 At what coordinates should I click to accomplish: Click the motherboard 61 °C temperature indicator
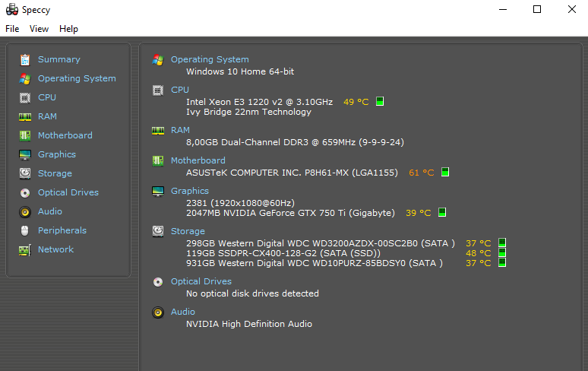(x=445, y=173)
